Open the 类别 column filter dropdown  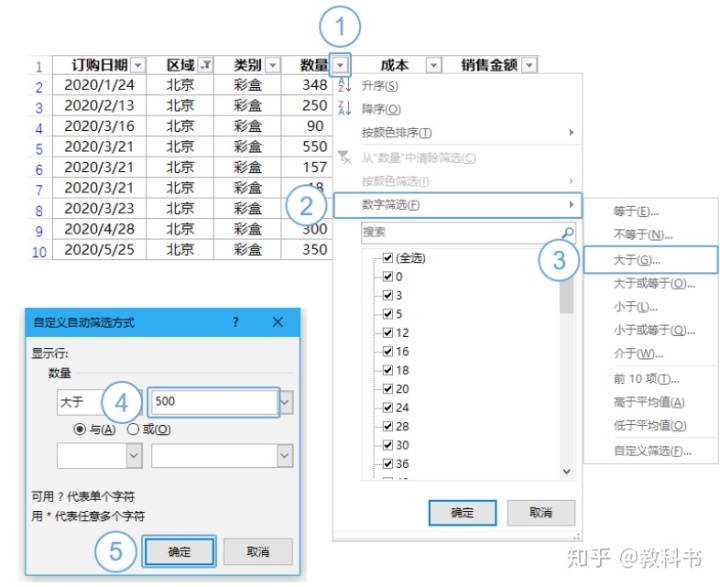tap(273, 65)
